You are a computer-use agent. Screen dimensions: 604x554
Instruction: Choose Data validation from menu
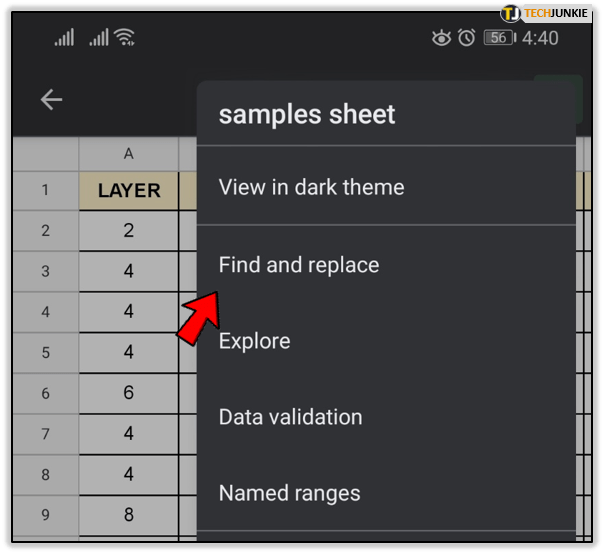pos(290,417)
